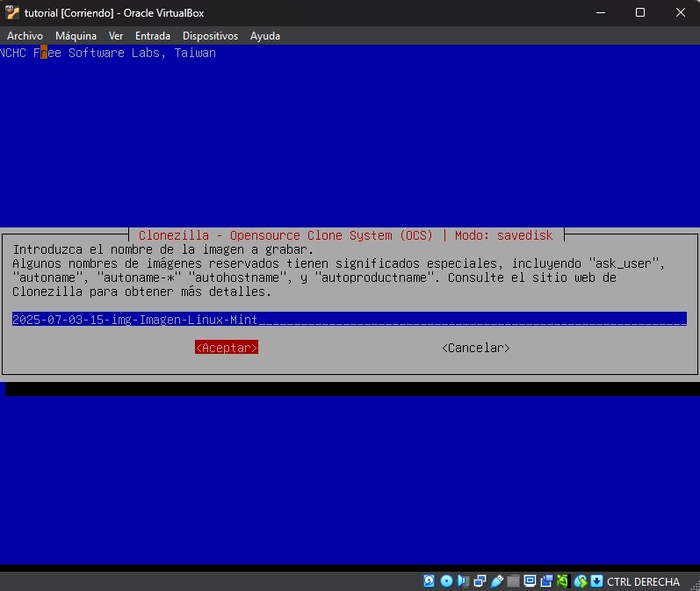Click the 'NCHC Free Software Labs, Taiwan' text
Viewport: 700px width, 591px height.
[x=108, y=53]
